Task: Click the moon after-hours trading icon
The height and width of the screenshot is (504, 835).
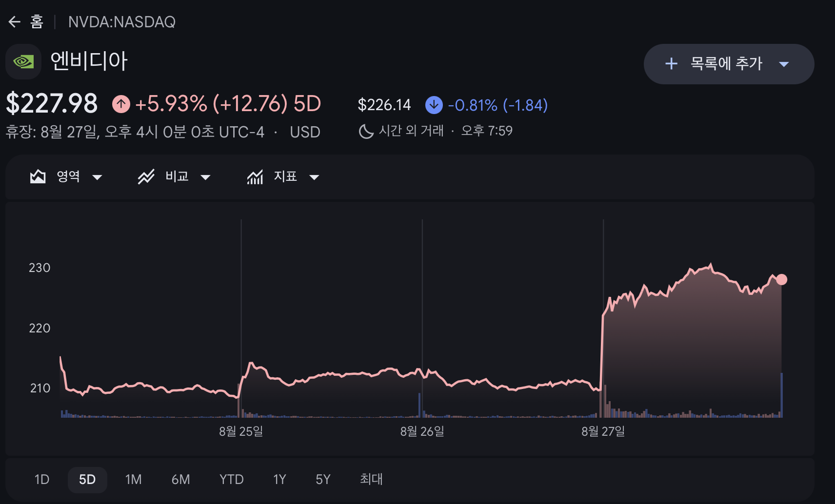Action: tap(366, 131)
